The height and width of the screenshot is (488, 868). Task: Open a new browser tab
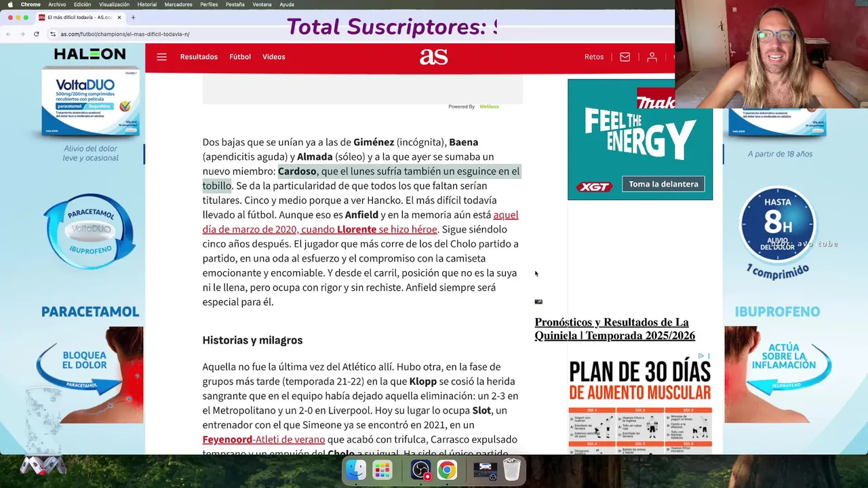(x=133, y=17)
